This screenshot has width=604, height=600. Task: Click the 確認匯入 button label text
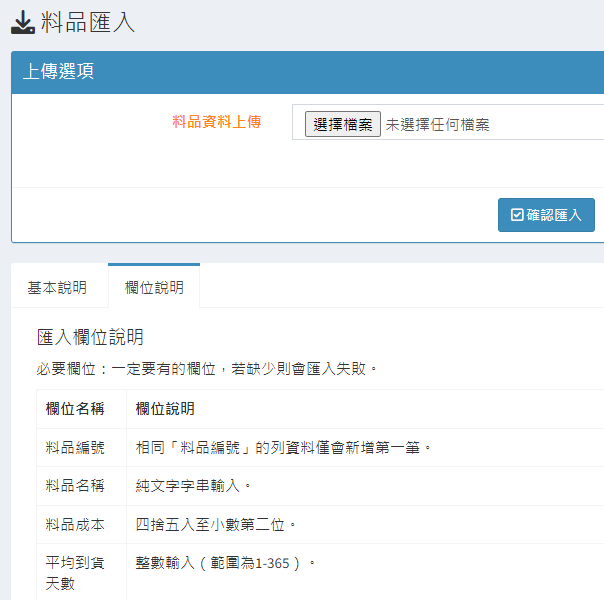click(x=554, y=215)
